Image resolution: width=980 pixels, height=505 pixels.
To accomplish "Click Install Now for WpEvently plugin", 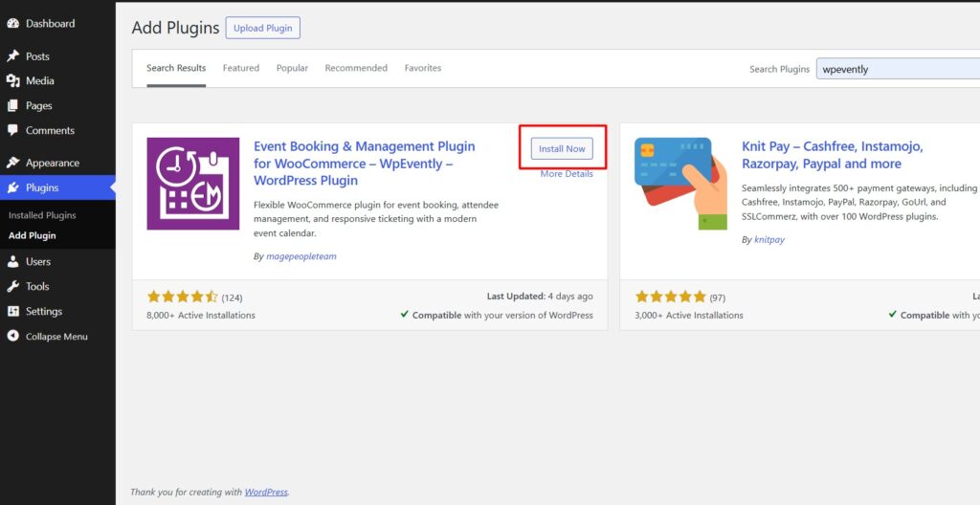I will point(562,149).
